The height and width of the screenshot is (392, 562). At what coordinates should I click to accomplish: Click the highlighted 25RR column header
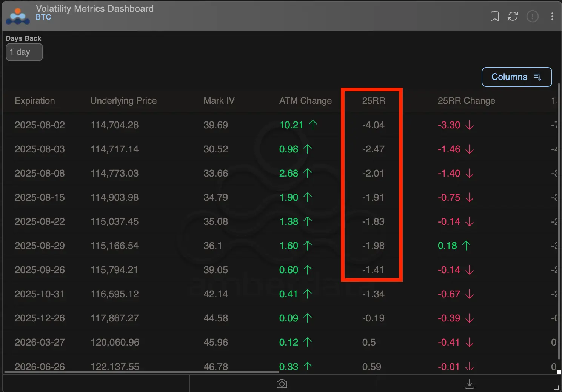373,101
